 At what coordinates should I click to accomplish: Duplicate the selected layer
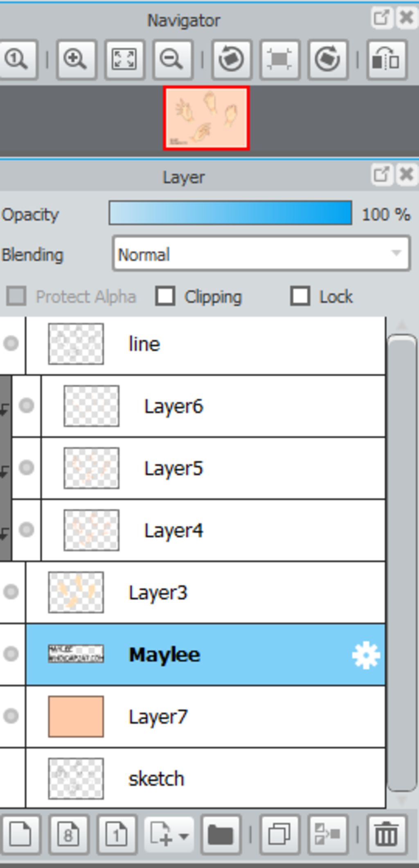pyautogui.click(x=279, y=834)
